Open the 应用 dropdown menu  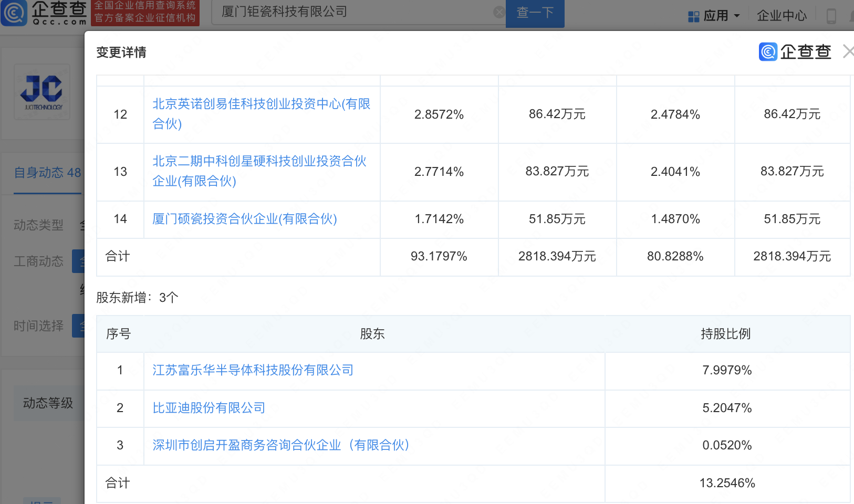(722, 16)
